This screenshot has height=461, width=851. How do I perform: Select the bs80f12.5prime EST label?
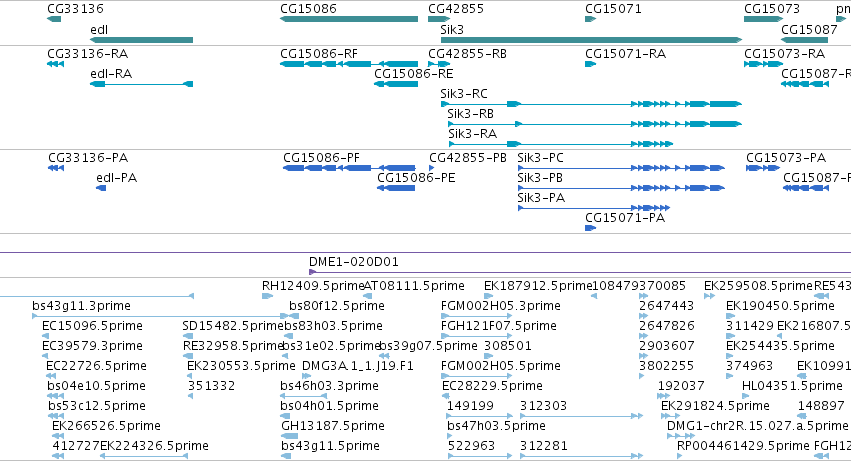click(x=336, y=306)
